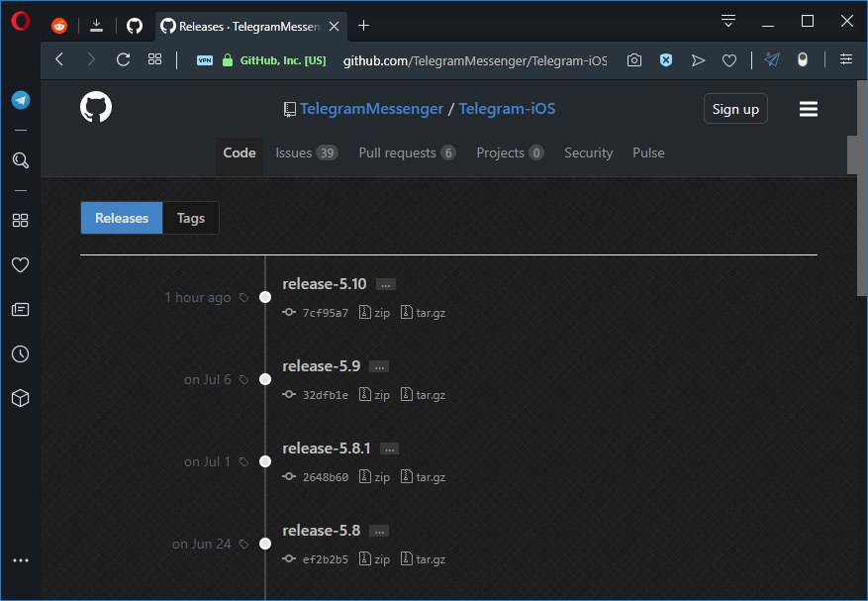Click the Sign up button
This screenshot has height=601, width=868.
click(735, 109)
